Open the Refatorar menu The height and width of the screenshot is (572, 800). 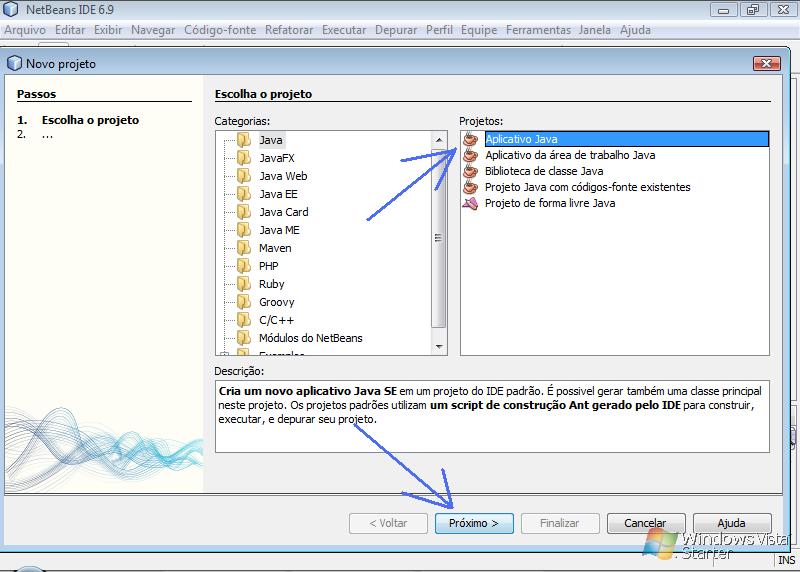(289, 30)
